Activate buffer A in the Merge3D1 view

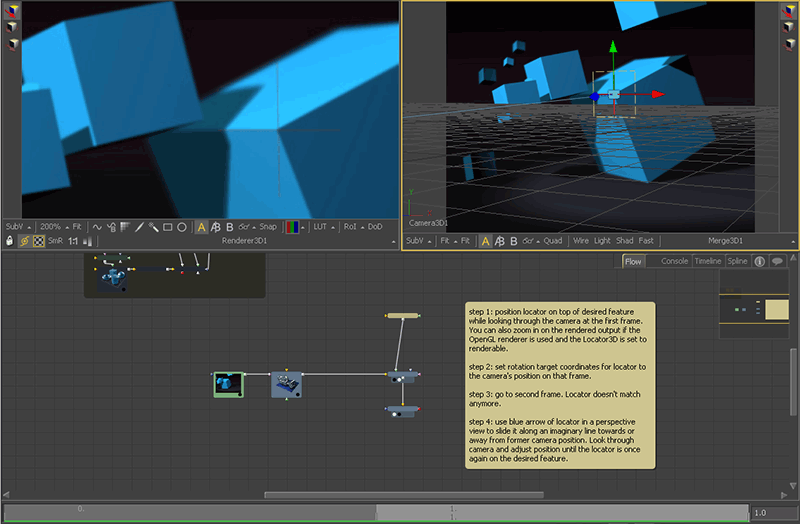coord(486,241)
